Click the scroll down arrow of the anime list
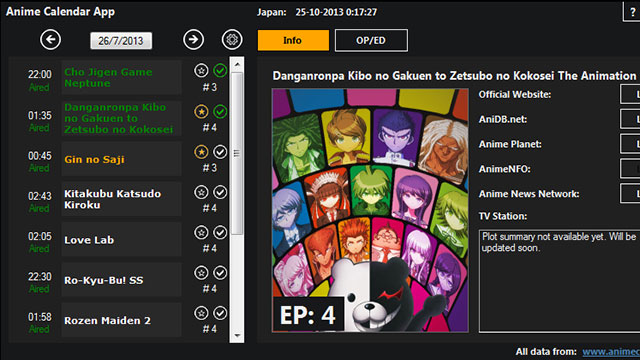This screenshot has height=360, width=640. [x=237, y=336]
